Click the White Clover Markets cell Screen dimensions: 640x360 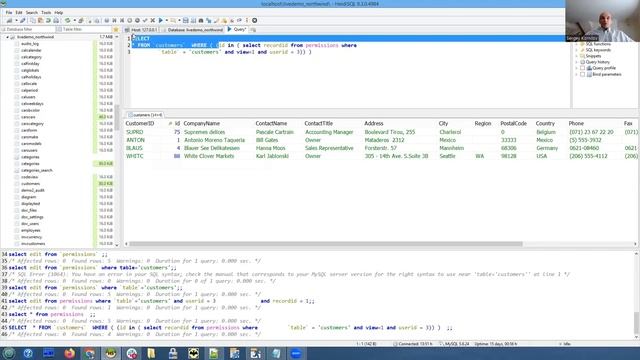(209, 156)
